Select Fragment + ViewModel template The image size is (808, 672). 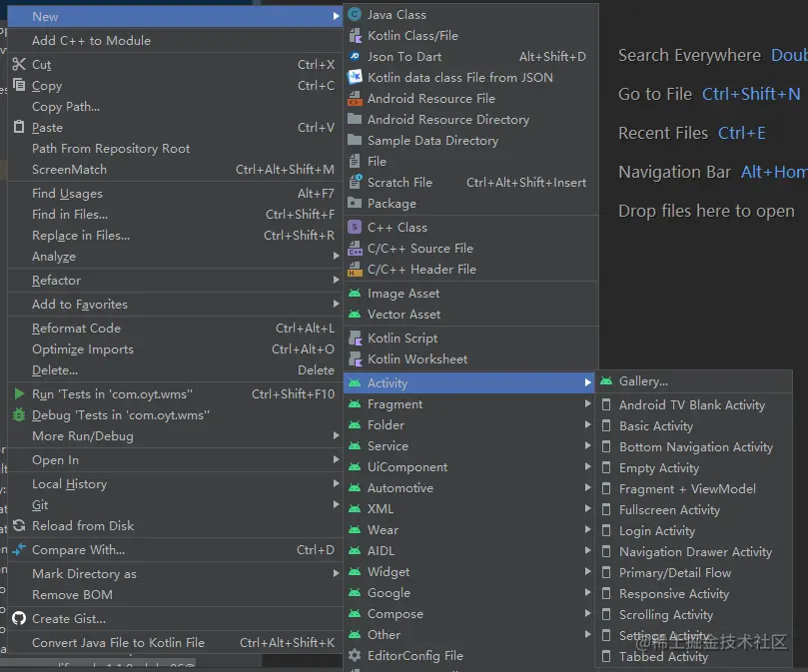pyautogui.click(x=693, y=489)
